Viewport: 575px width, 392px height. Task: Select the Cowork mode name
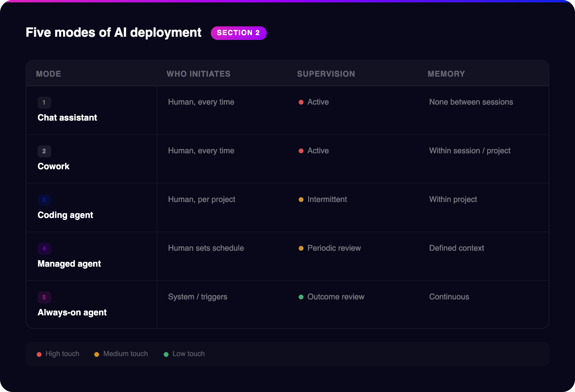point(54,166)
